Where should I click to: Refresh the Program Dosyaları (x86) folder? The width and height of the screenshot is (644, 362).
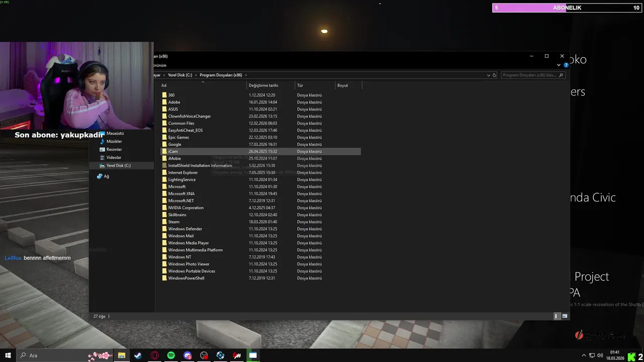pos(494,75)
